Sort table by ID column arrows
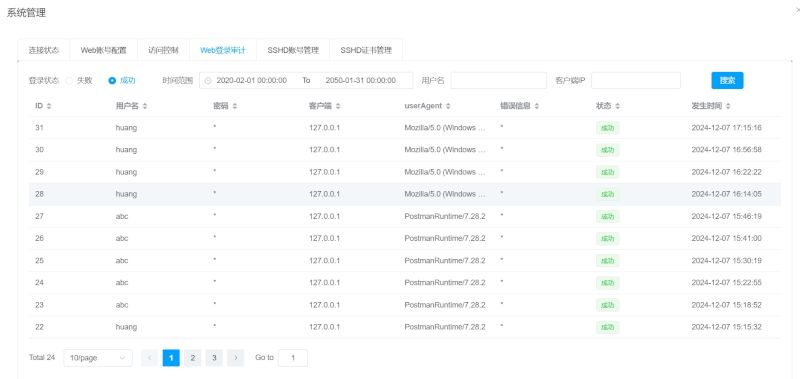This screenshot has width=800, height=379. click(49, 106)
